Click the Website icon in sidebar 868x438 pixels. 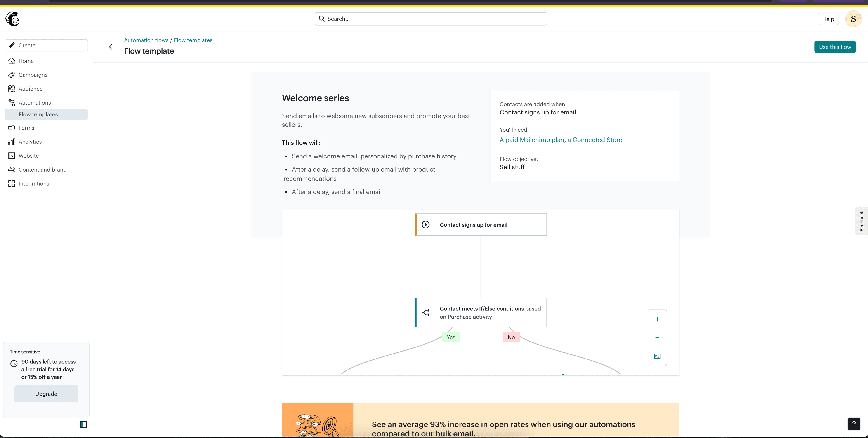pos(12,156)
